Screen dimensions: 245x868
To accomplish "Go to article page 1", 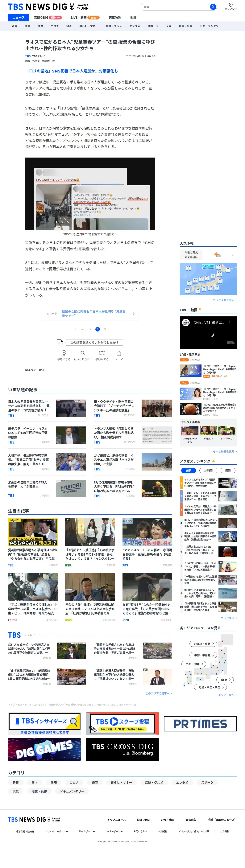I will click(75, 329).
